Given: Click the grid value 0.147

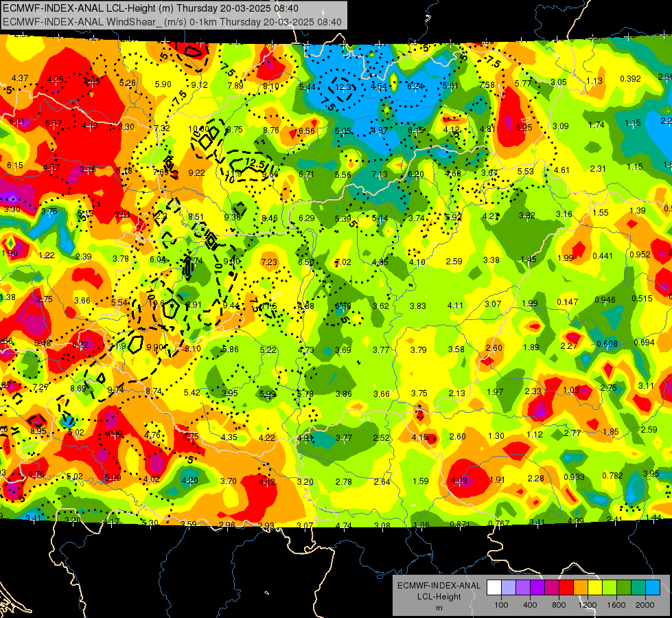Looking at the screenshot, I should pos(568,302).
